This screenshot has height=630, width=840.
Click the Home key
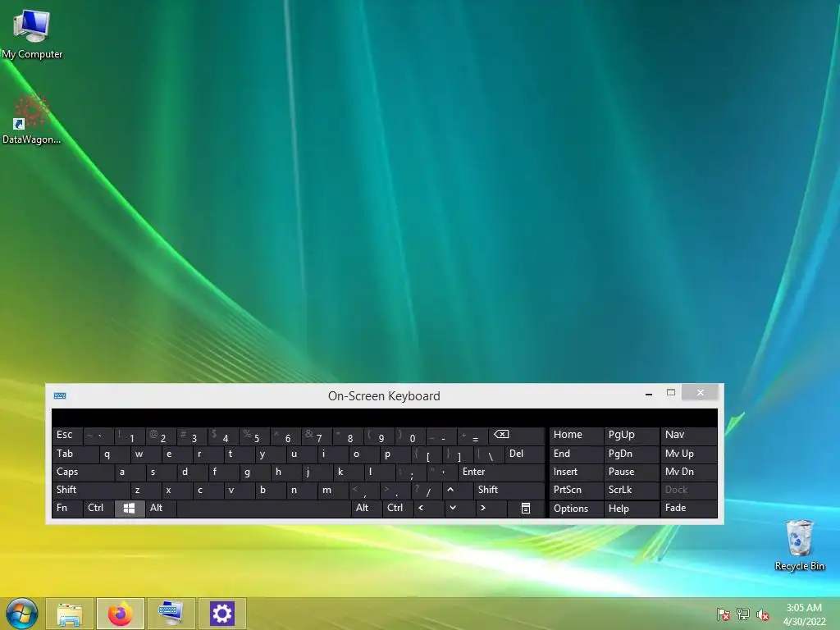(x=577, y=436)
